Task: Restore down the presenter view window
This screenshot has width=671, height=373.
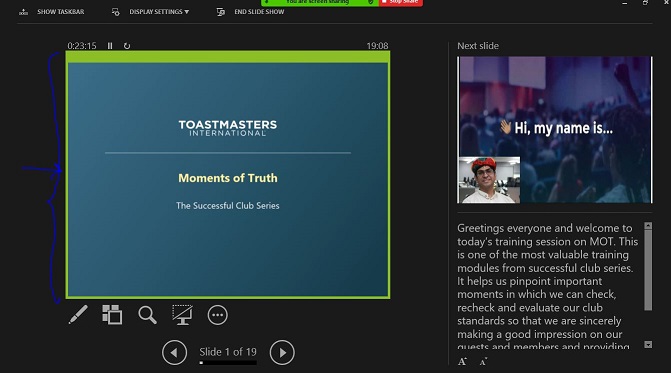Action: click(645, 3)
